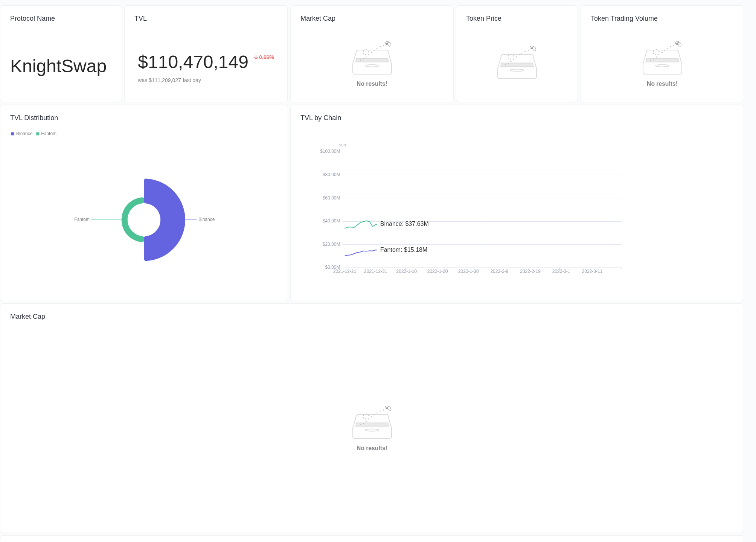Click the $100.00M y-axis label

(x=330, y=151)
